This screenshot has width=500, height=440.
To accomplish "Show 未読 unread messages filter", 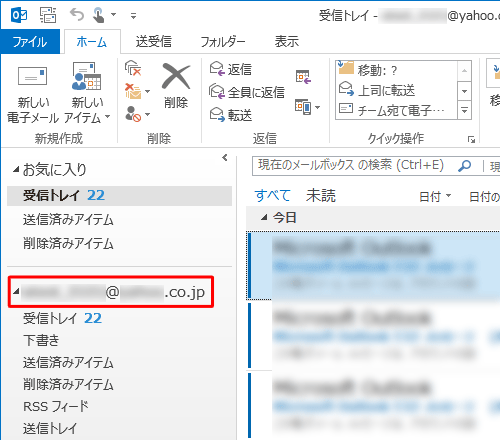I will pos(321,196).
